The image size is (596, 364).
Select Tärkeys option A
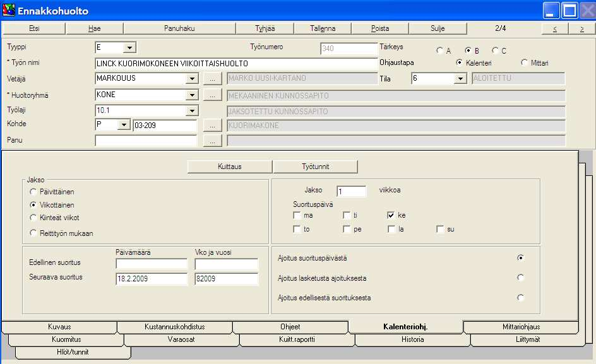[x=440, y=50]
